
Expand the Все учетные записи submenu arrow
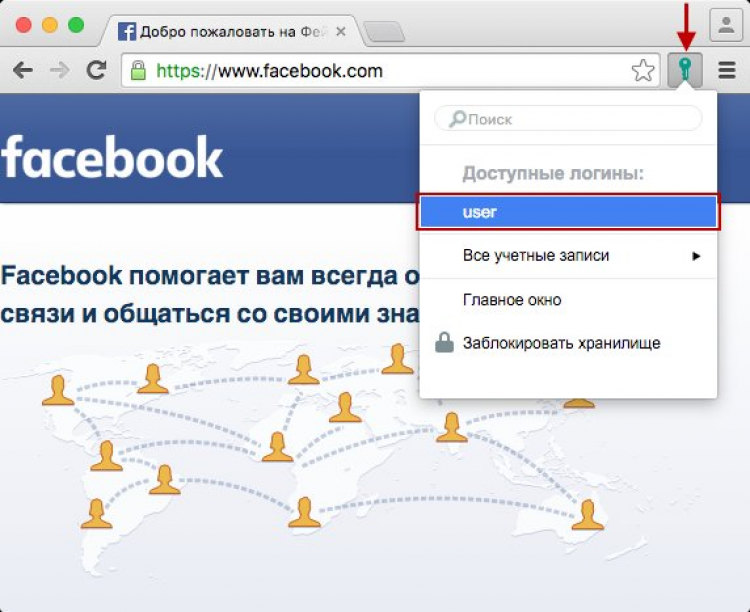[696, 256]
